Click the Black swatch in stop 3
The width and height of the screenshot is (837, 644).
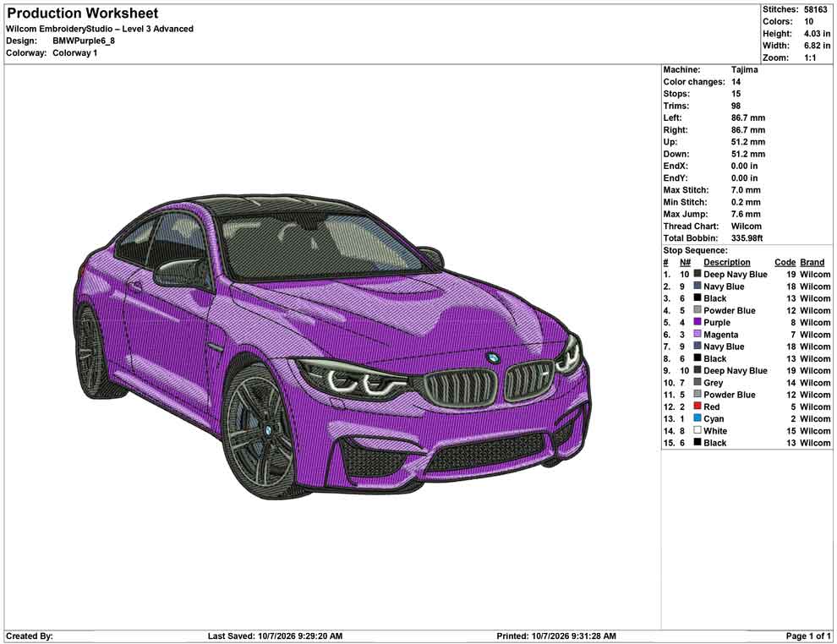[x=697, y=297]
